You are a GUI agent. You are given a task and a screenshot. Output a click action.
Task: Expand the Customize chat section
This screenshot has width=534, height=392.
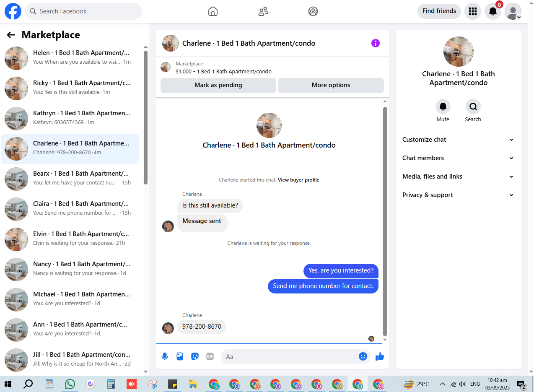tap(458, 140)
